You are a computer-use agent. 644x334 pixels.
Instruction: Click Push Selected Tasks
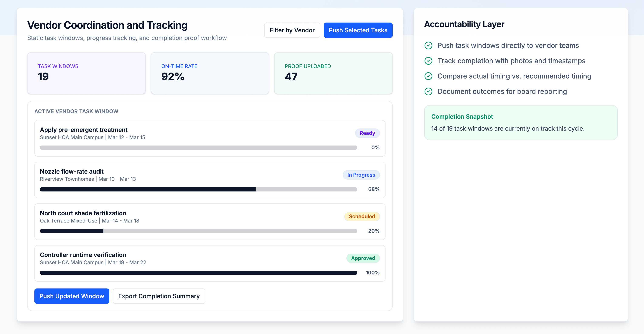coord(358,30)
